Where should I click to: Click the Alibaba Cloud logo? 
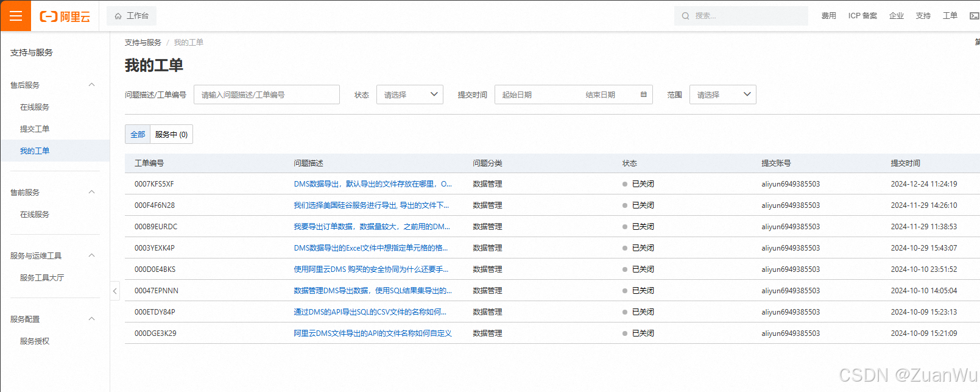(x=65, y=16)
